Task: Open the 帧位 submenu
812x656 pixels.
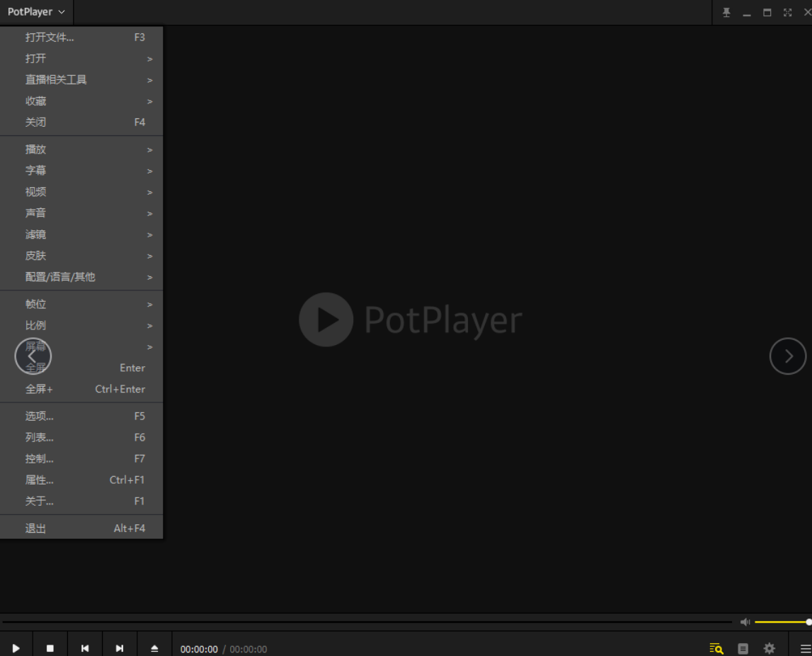Action: [81, 304]
